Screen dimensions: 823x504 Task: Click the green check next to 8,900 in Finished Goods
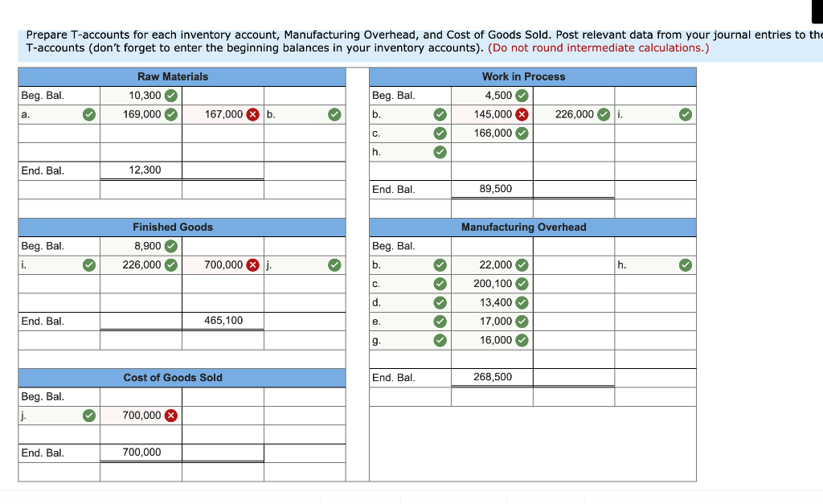click(171, 246)
